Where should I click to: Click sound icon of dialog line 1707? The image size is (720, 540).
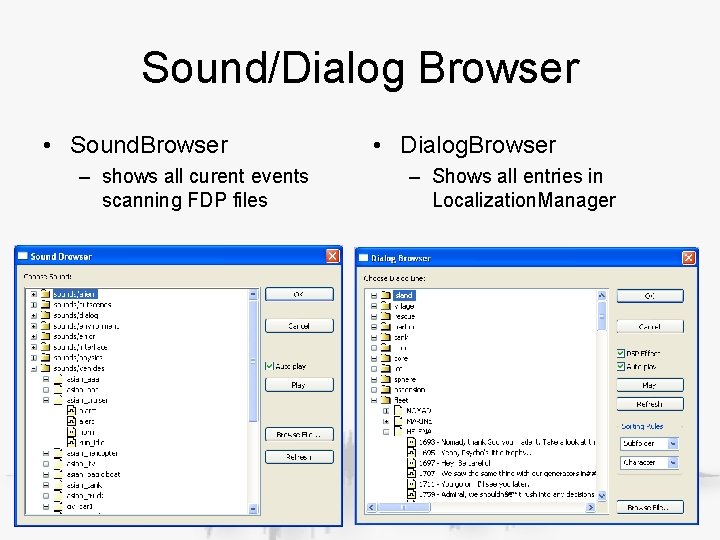(x=411, y=473)
